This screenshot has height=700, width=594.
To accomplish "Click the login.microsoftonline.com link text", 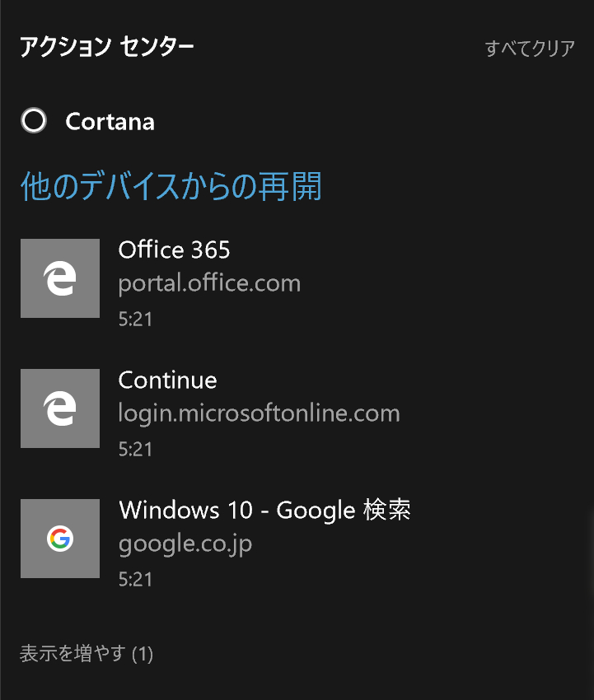I will 257,413.
